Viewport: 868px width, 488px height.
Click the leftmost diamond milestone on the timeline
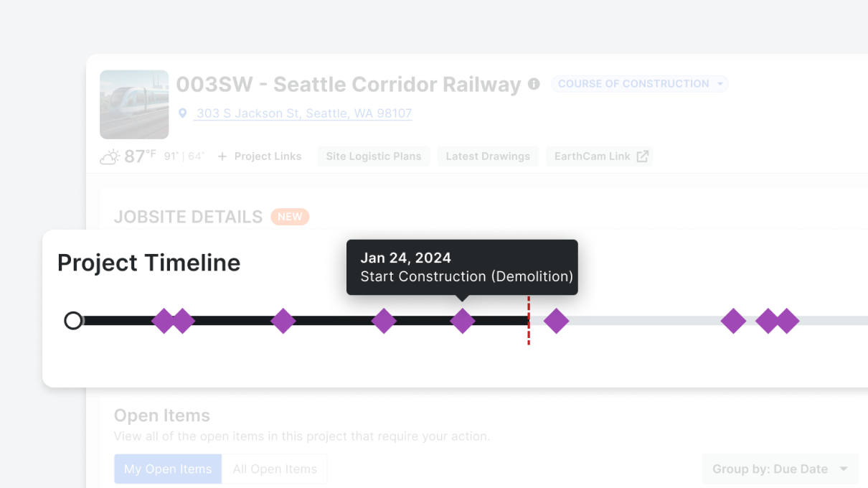coord(164,321)
